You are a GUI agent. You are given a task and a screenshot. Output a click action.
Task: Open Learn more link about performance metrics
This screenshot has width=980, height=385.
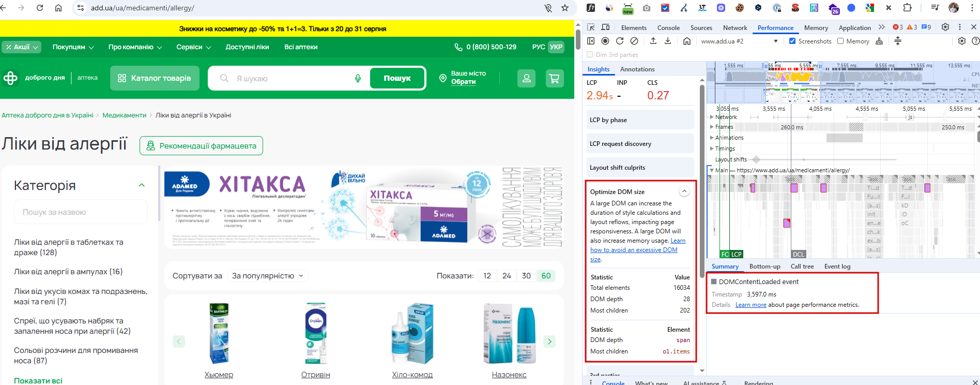[x=751, y=305]
